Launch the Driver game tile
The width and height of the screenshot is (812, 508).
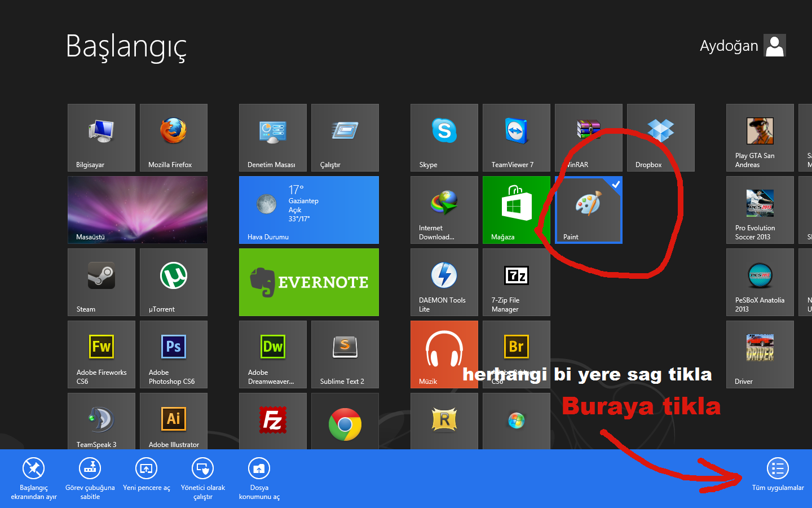click(x=760, y=354)
